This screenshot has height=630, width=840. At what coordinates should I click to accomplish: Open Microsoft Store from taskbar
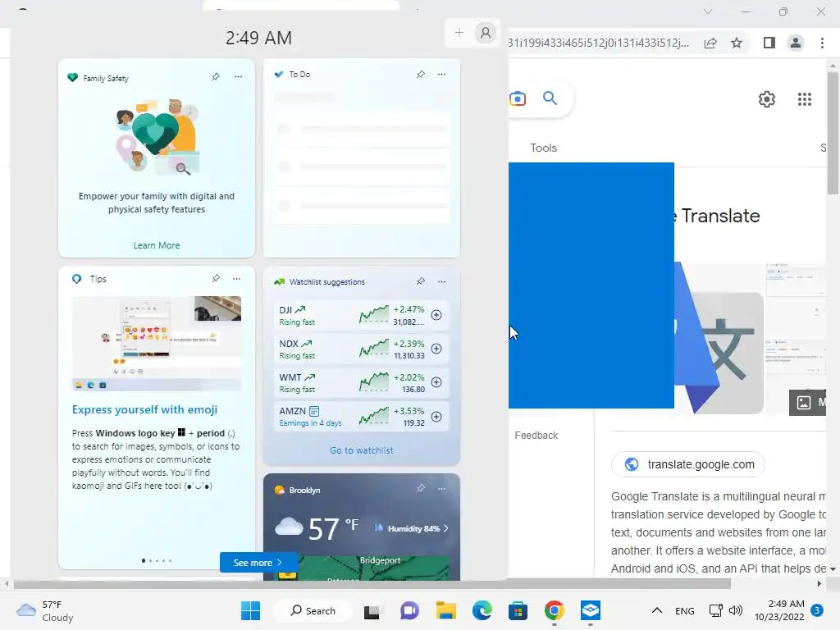tap(518, 610)
